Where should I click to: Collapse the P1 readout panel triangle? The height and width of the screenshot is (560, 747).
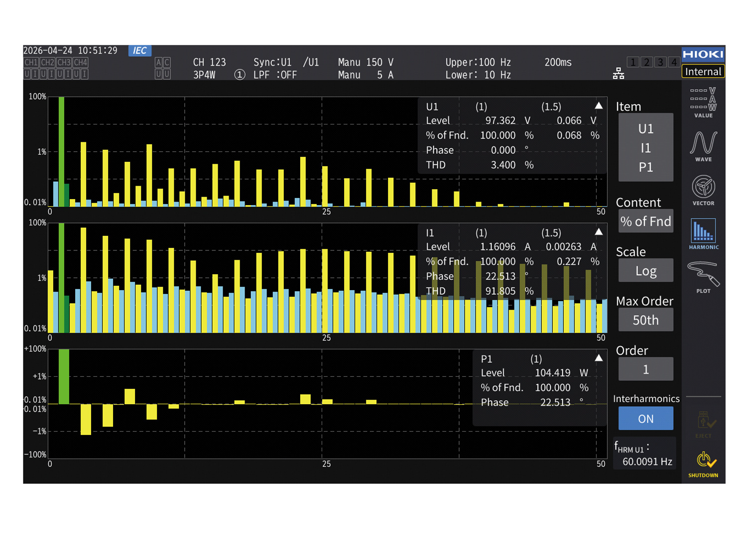pos(599,358)
